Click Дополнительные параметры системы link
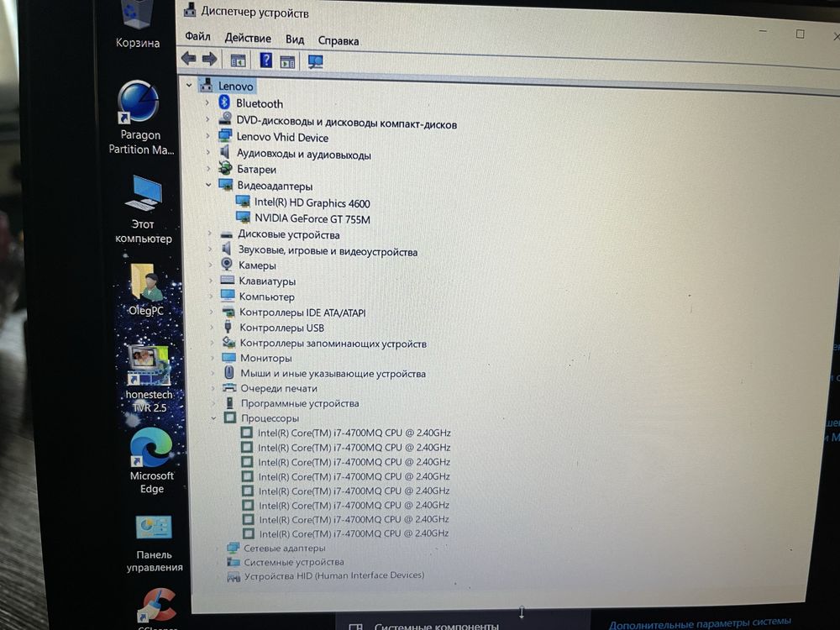The height and width of the screenshot is (630, 840). [700, 623]
